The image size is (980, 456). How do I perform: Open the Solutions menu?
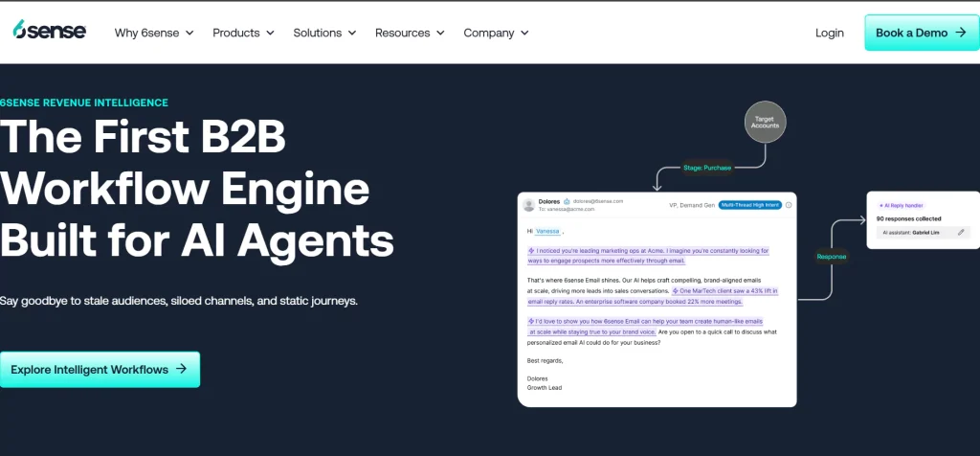tap(324, 33)
